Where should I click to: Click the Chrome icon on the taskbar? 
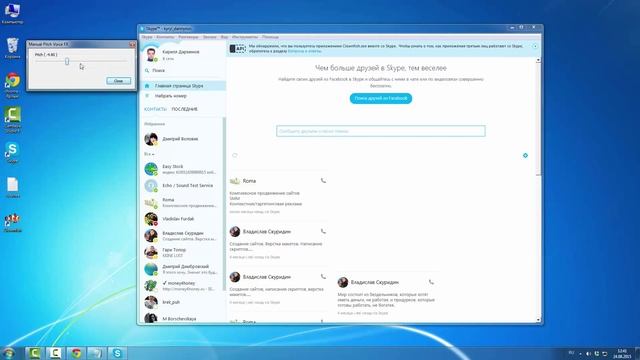point(76,353)
